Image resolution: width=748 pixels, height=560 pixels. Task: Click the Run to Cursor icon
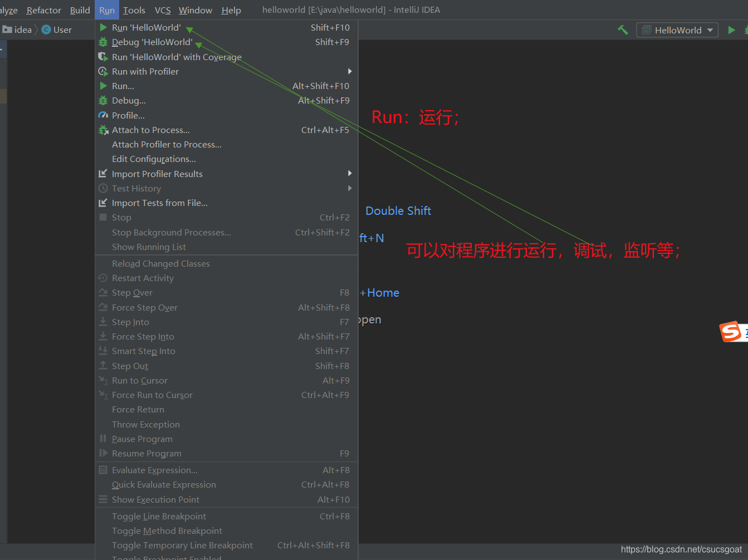103,380
